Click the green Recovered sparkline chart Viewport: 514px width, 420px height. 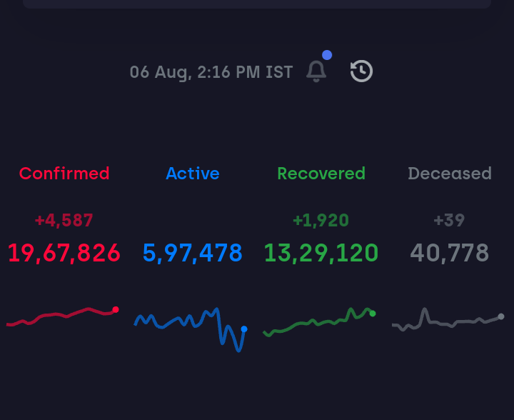pyautogui.click(x=320, y=322)
